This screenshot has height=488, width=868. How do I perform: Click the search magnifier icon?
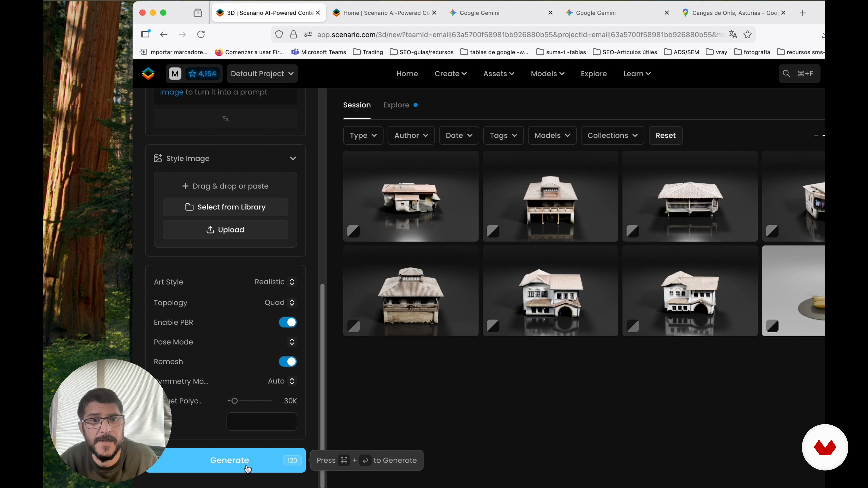[x=786, y=73]
